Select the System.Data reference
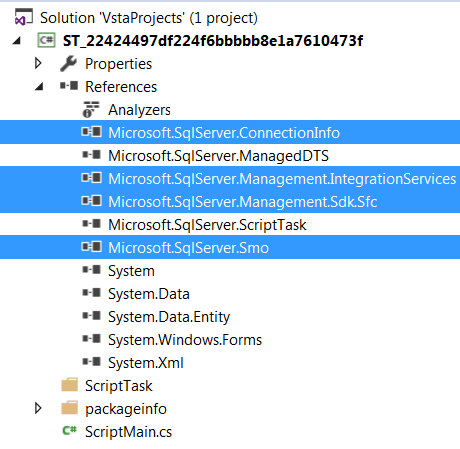This screenshot has height=449, width=460. coord(149,294)
